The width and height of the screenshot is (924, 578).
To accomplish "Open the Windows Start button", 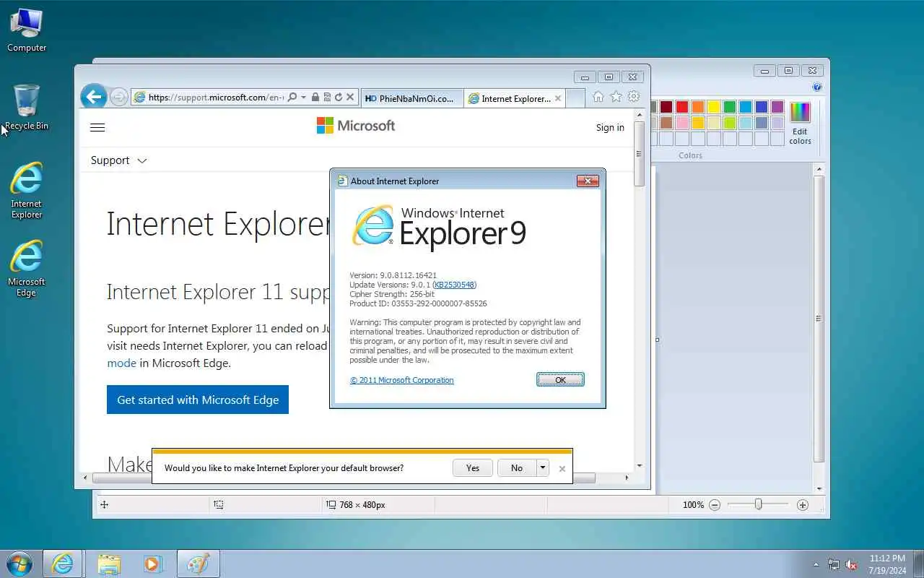I will pos(19,564).
